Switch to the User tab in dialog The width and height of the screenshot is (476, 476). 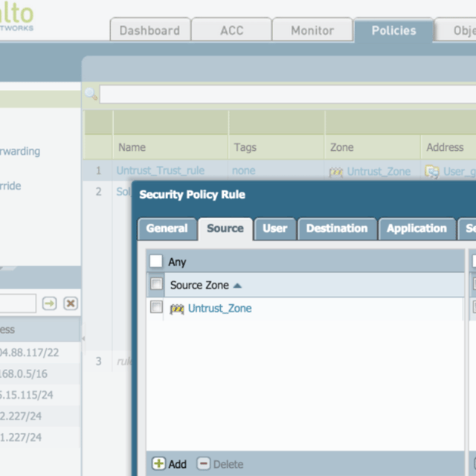pos(275,228)
